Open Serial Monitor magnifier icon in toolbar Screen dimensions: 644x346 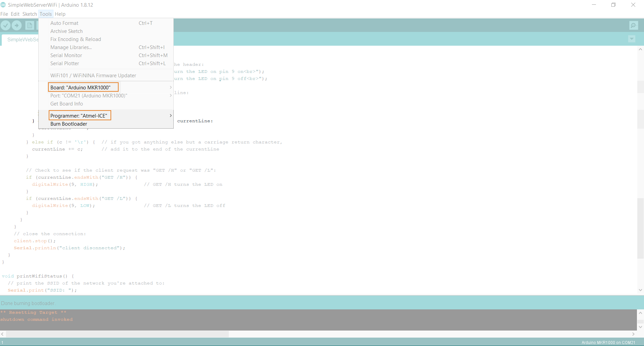[x=633, y=26]
